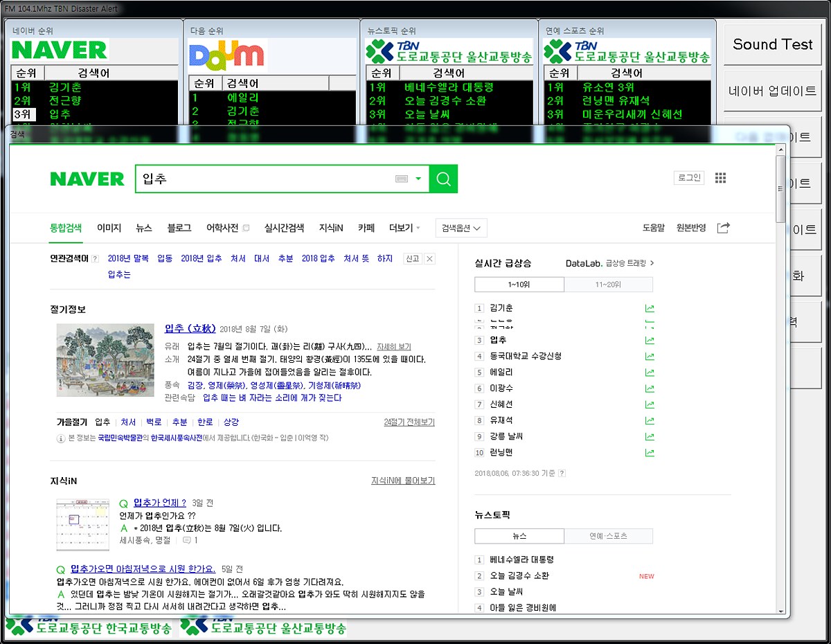
Task: Click the NAVER logo in 네이버 순위 panel
Action: [60, 51]
